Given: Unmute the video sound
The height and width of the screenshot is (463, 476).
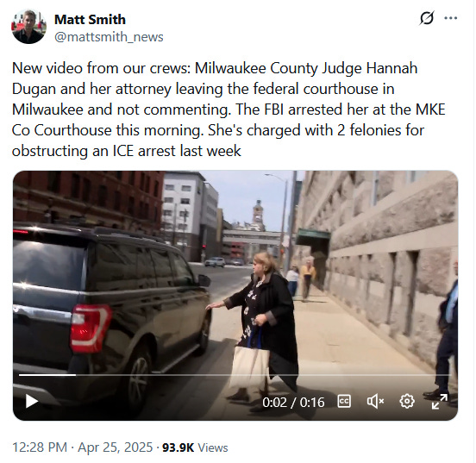Looking at the screenshot, I should click(375, 402).
